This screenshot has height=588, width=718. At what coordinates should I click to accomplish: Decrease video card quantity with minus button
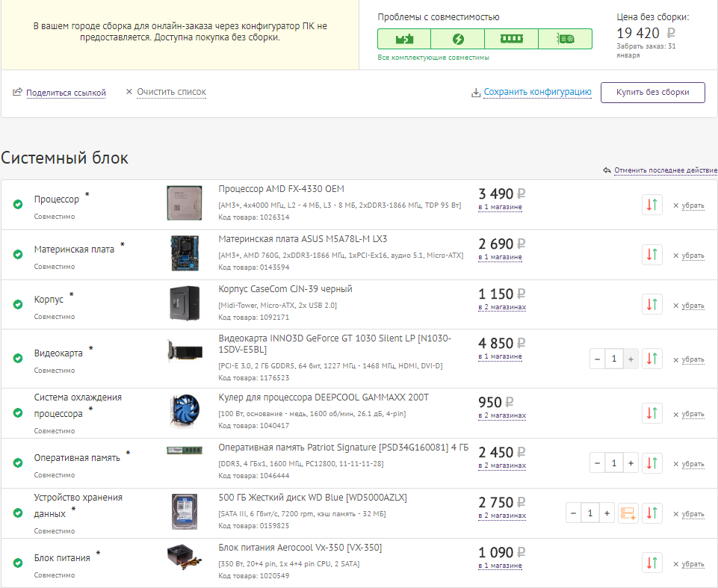[x=597, y=359]
